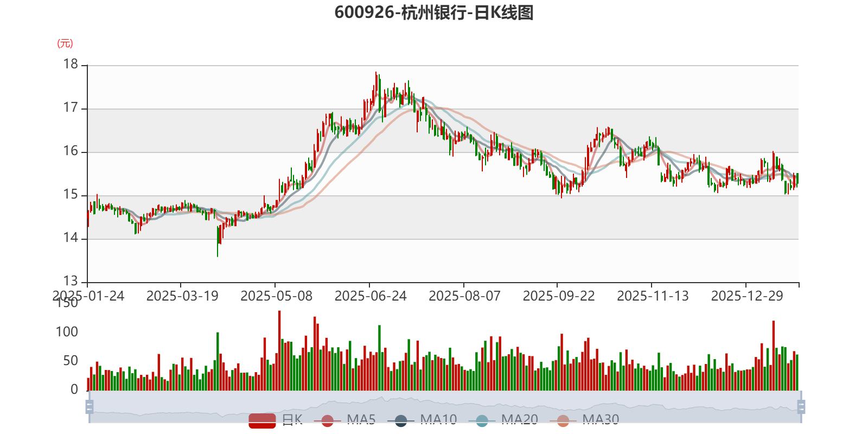Click the 2025-03-19 date label
This screenshot has height=434, width=868.
[182, 296]
